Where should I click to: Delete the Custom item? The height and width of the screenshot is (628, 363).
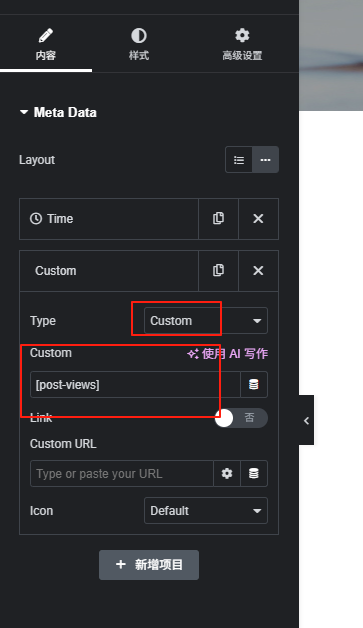pyautogui.click(x=258, y=271)
